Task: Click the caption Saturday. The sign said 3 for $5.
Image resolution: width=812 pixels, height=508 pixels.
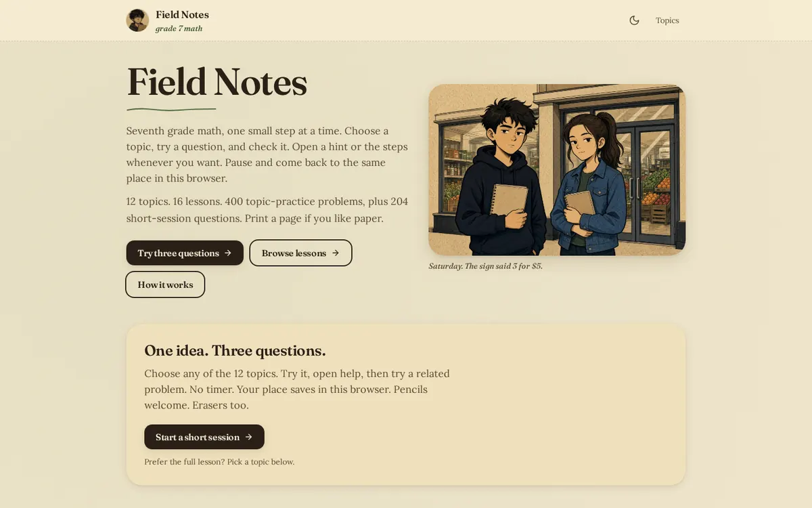Action: (x=485, y=266)
